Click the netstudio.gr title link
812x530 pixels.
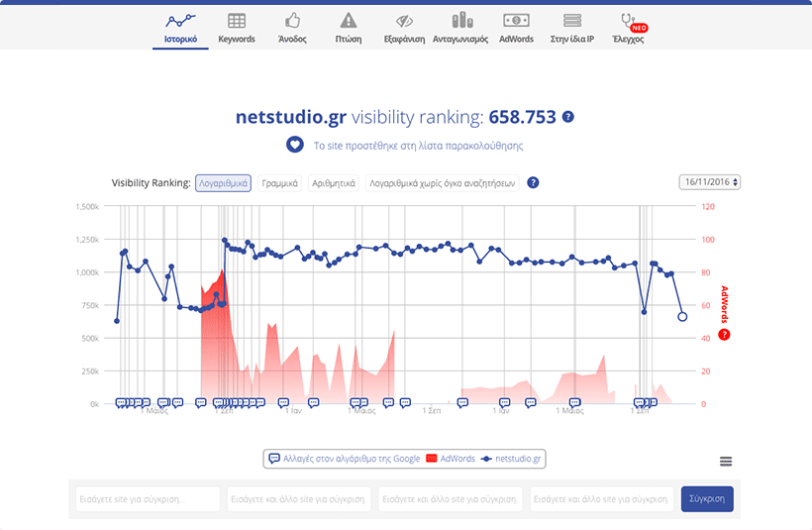point(290,117)
